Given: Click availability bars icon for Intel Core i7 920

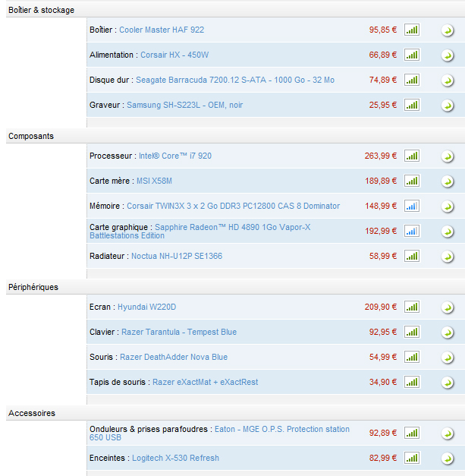Looking at the screenshot, I should pyautogui.click(x=412, y=156).
